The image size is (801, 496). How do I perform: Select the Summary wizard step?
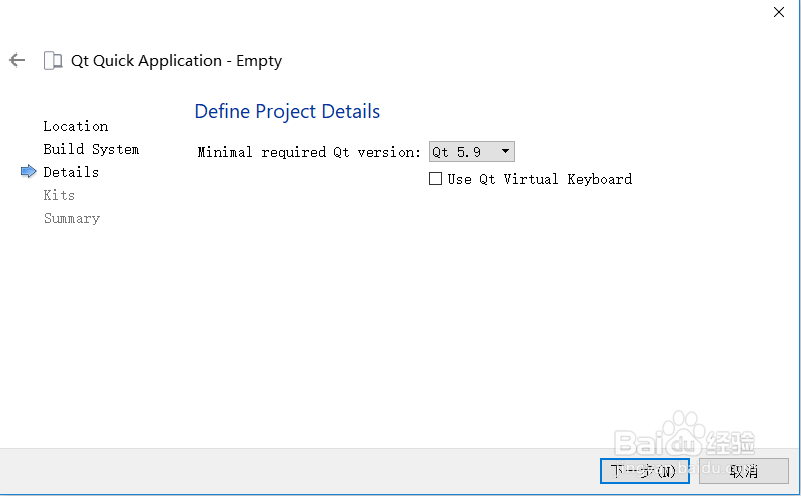[x=72, y=219]
